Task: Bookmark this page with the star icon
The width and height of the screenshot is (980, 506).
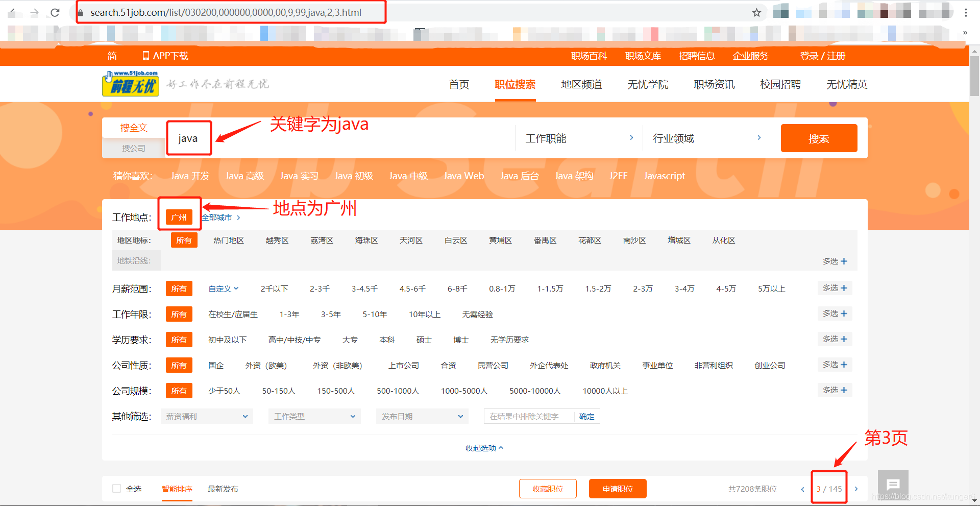Action: [x=756, y=12]
